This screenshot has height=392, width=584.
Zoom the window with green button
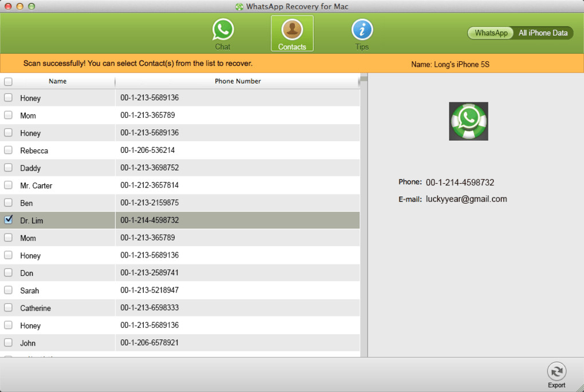tap(31, 6)
